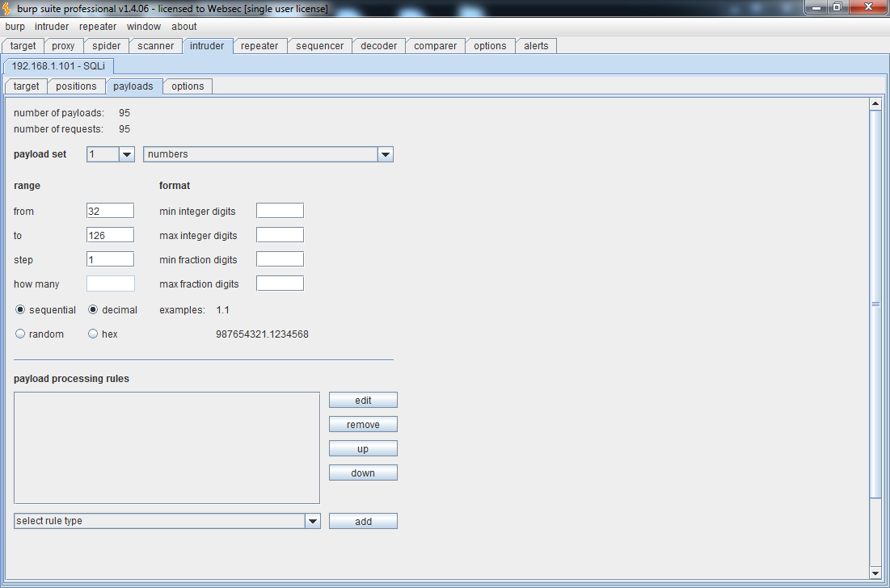890x588 pixels.
Task: Click the range 'from' input field
Action: 110,211
